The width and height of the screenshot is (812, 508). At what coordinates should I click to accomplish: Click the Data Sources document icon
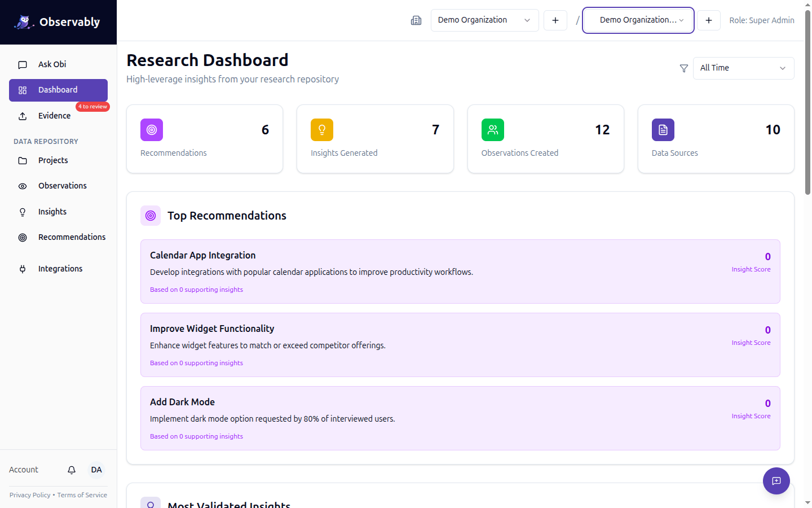click(x=663, y=130)
